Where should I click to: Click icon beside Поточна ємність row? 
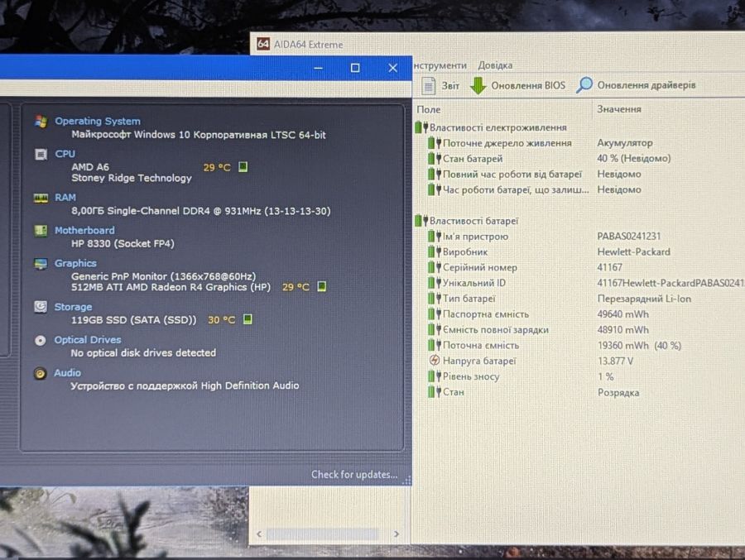click(435, 345)
